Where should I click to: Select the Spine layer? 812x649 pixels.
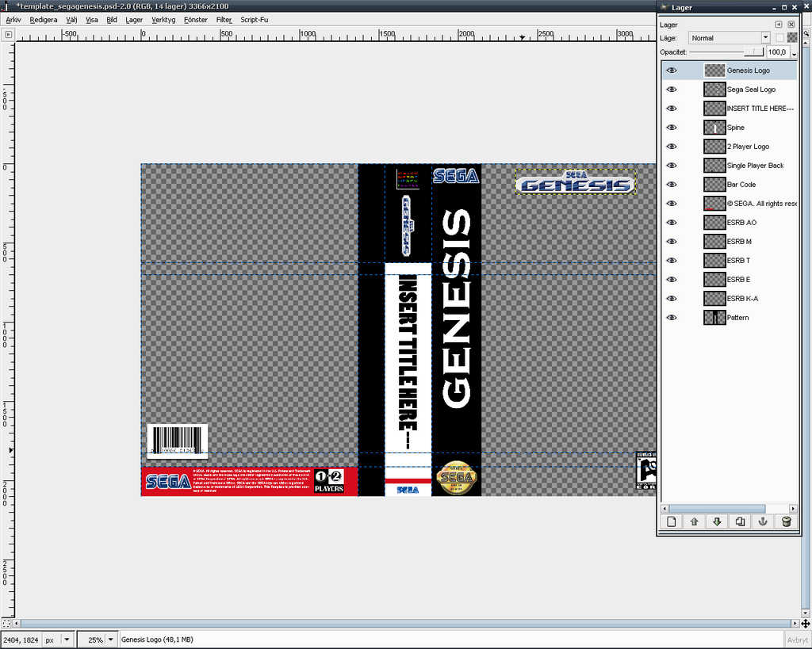pyautogui.click(x=736, y=128)
